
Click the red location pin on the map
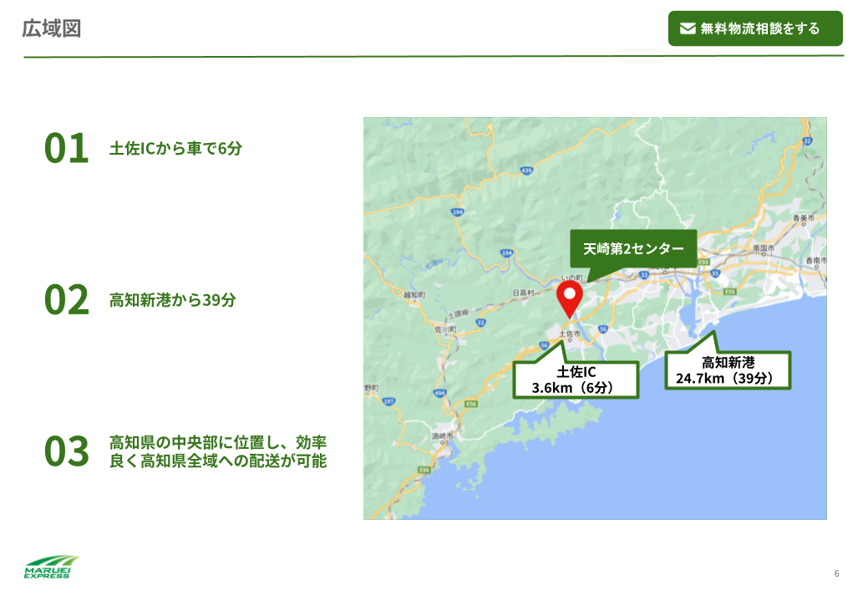click(x=570, y=298)
